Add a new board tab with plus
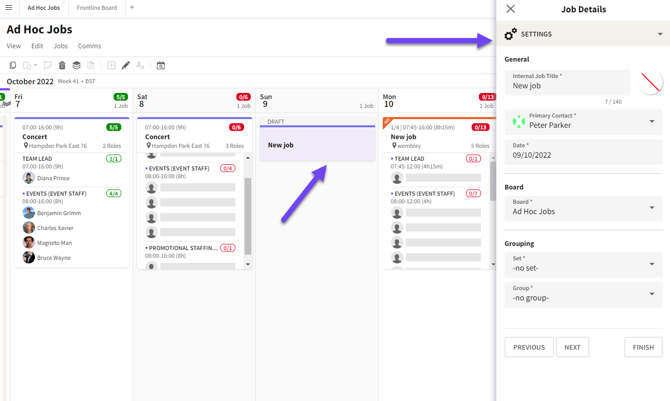670x401 pixels. point(132,7)
